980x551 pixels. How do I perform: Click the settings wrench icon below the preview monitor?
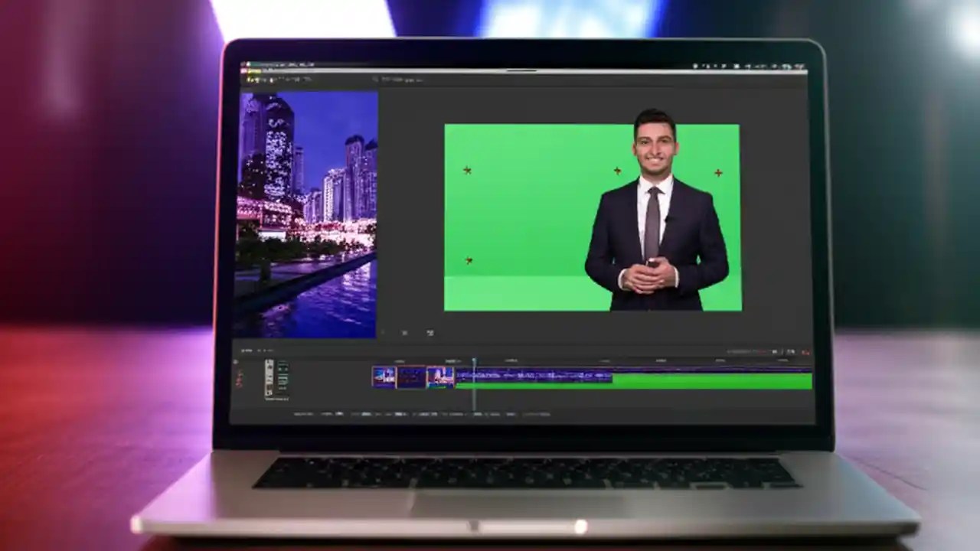[x=404, y=333]
